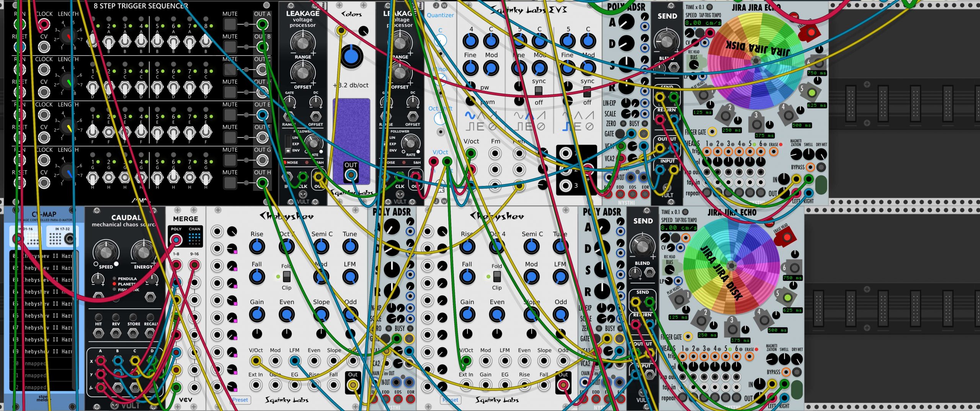The image size is (980, 411).
Task: Click the 750 ms readout on upper Echo
Action: 817,73
